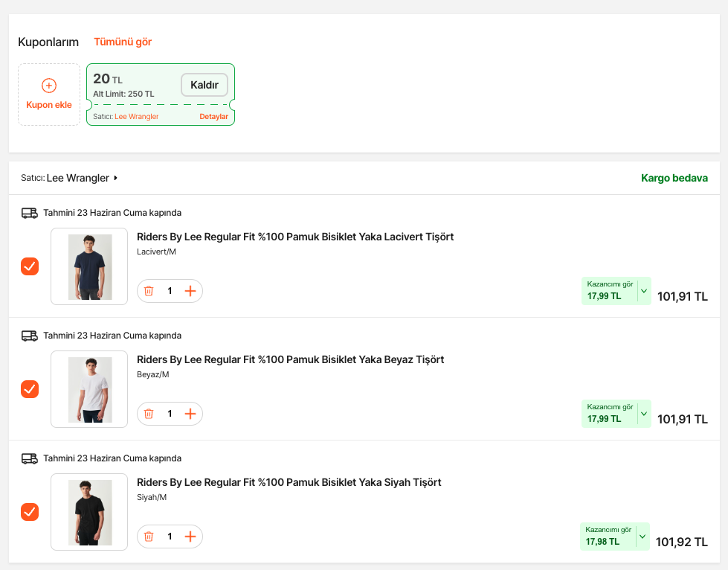Click quantity value 1 for Beyaz Tişört
The width and height of the screenshot is (728, 570).
click(x=170, y=414)
